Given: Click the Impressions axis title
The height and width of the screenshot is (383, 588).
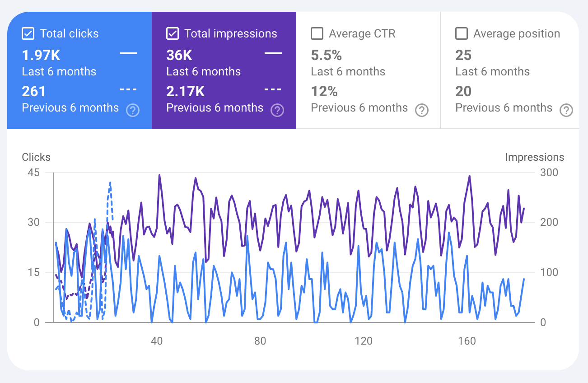Looking at the screenshot, I should [534, 157].
